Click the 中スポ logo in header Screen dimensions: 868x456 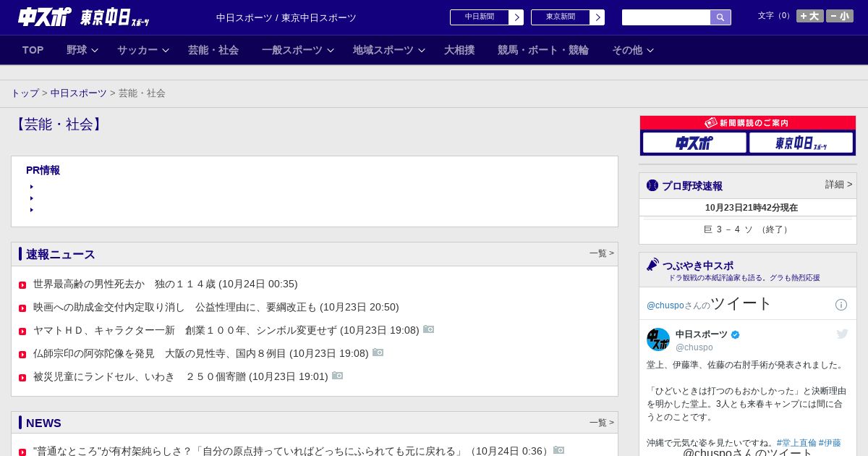click(45, 17)
